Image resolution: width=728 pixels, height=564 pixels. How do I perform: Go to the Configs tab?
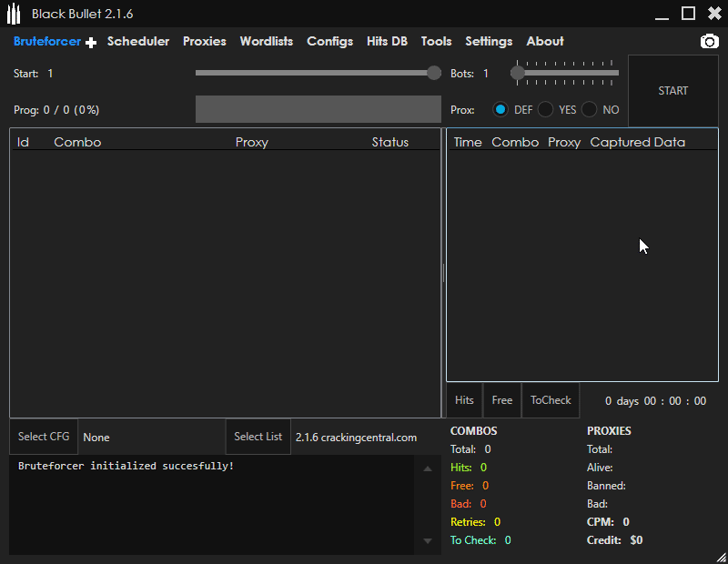pos(329,41)
